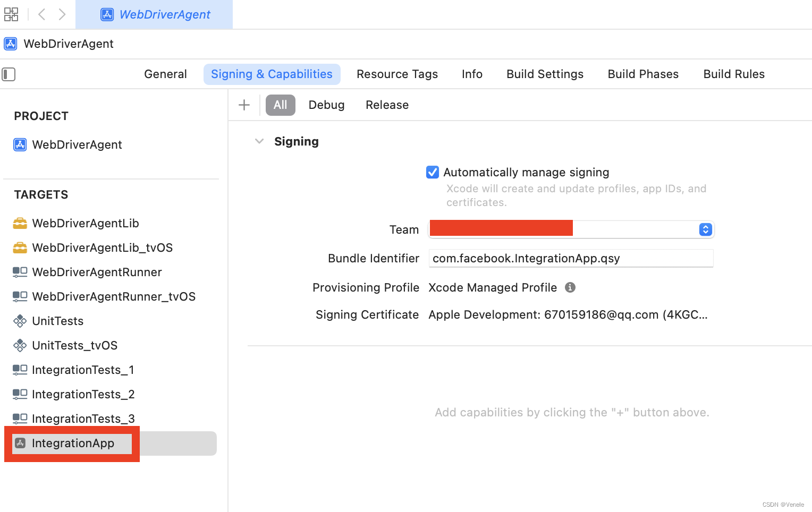
Task: Filter by Debug configuration
Action: point(326,105)
